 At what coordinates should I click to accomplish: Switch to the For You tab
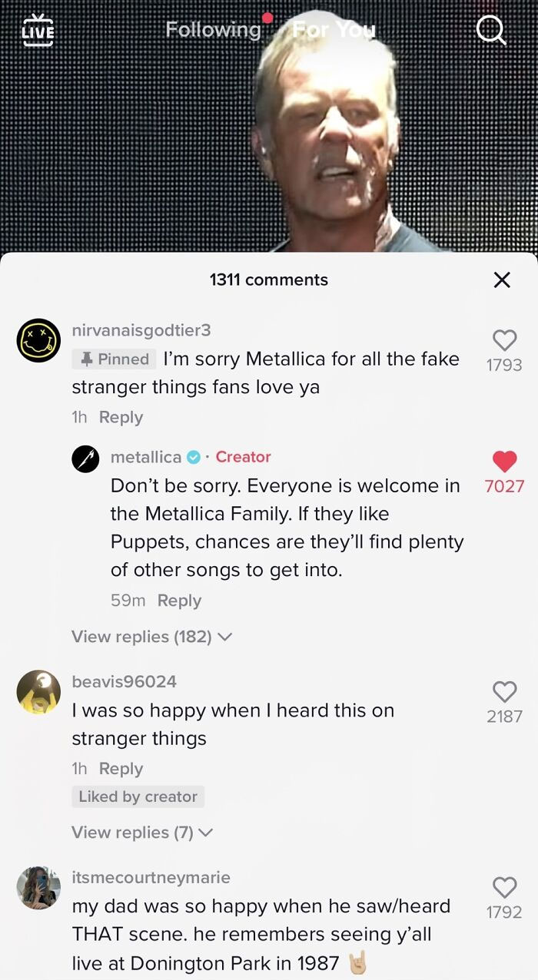pos(332,29)
